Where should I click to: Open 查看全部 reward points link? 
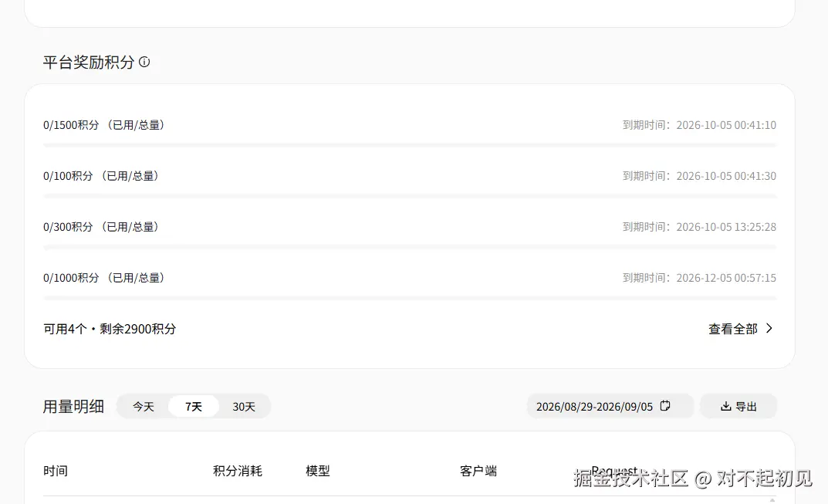(x=741, y=329)
